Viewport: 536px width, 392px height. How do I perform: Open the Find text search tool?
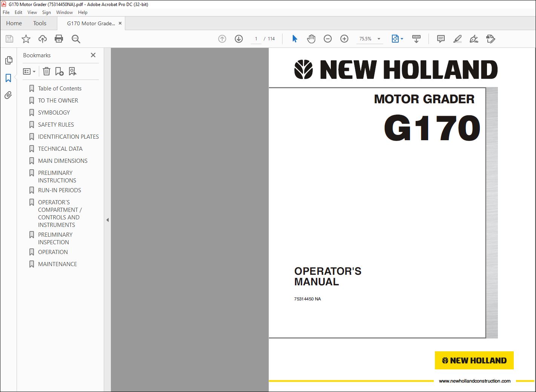click(x=76, y=39)
